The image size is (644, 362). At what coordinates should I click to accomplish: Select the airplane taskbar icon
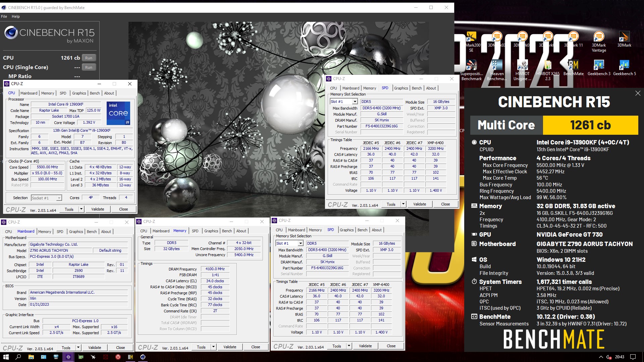coord(93,357)
